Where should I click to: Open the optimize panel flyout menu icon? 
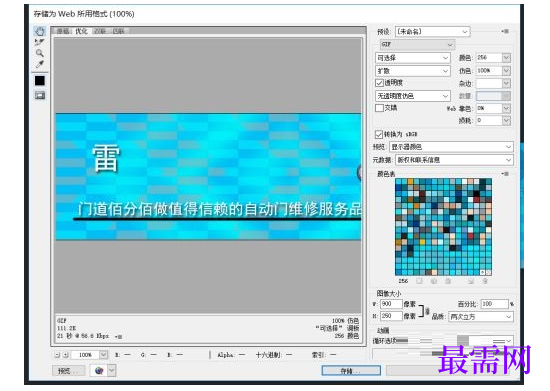click(x=505, y=31)
